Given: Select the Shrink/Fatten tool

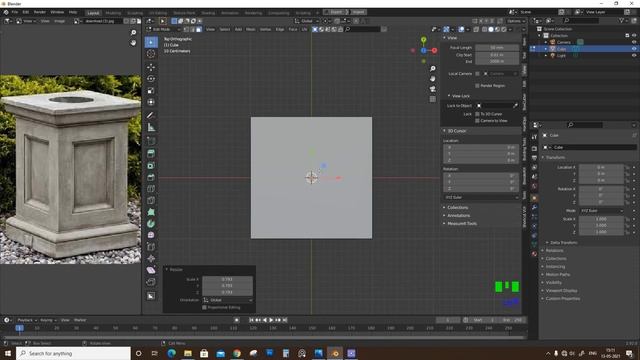Looking at the screenshot, I should pos(151,259).
